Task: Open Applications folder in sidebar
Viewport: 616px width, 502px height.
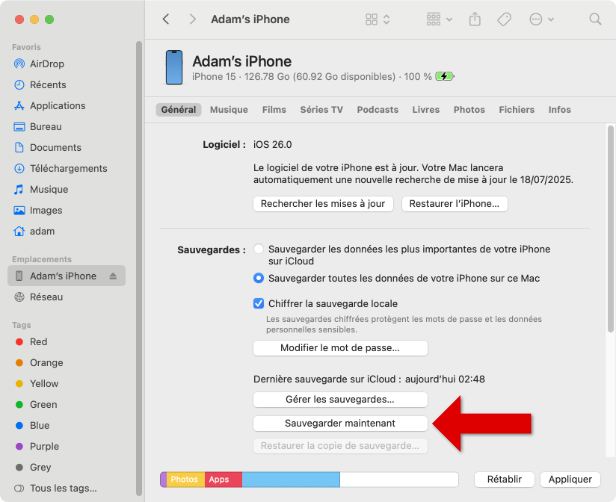Action: pyautogui.click(x=57, y=106)
